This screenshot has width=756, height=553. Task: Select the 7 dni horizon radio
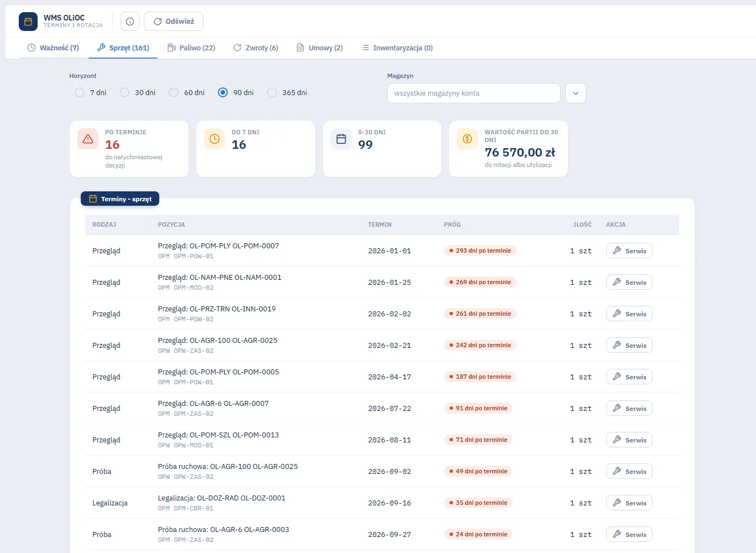pyautogui.click(x=80, y=92)
